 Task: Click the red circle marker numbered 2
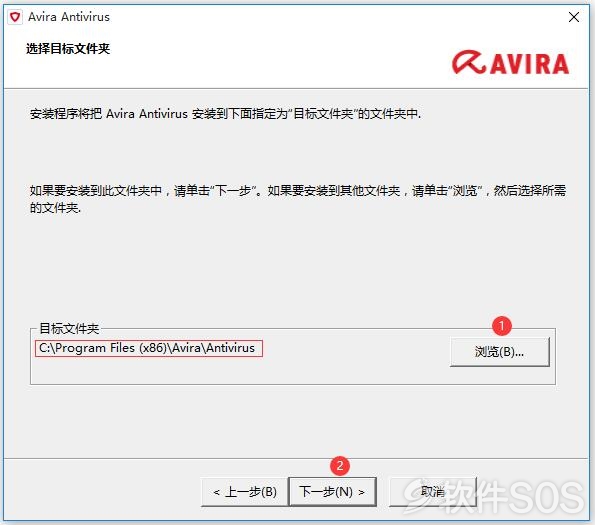tap(340, 465)
